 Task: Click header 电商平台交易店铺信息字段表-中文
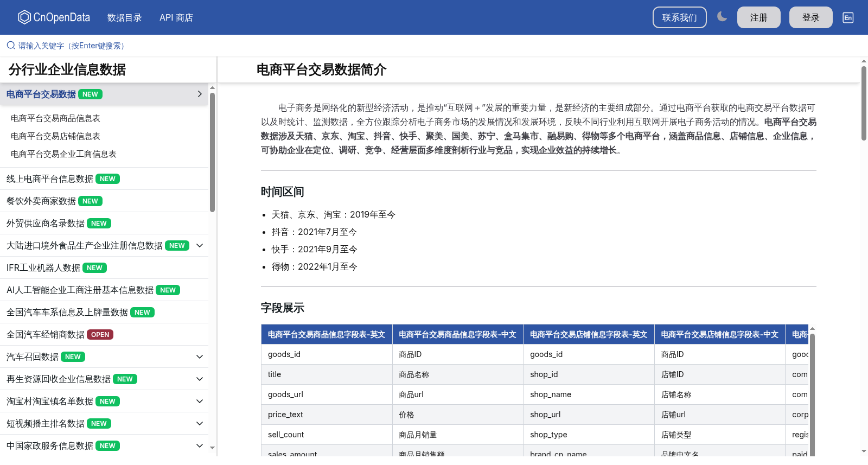pos(719,334)
